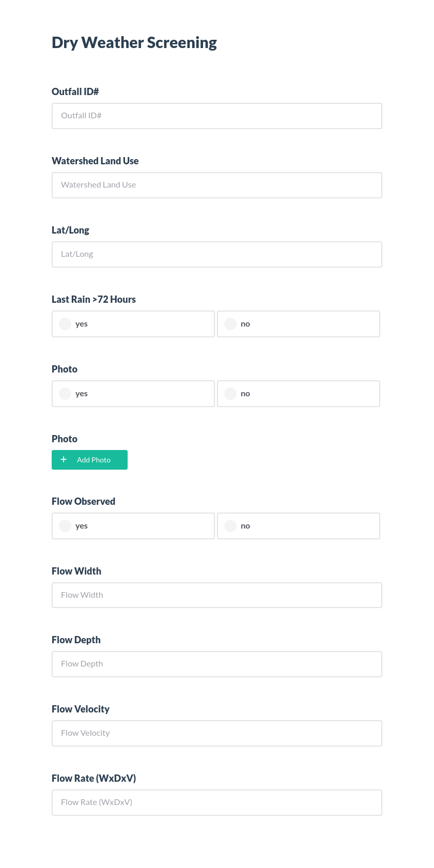Select no for Flow Observed
The width and height of the screenshot is (434, 868).
coord(230,525)
